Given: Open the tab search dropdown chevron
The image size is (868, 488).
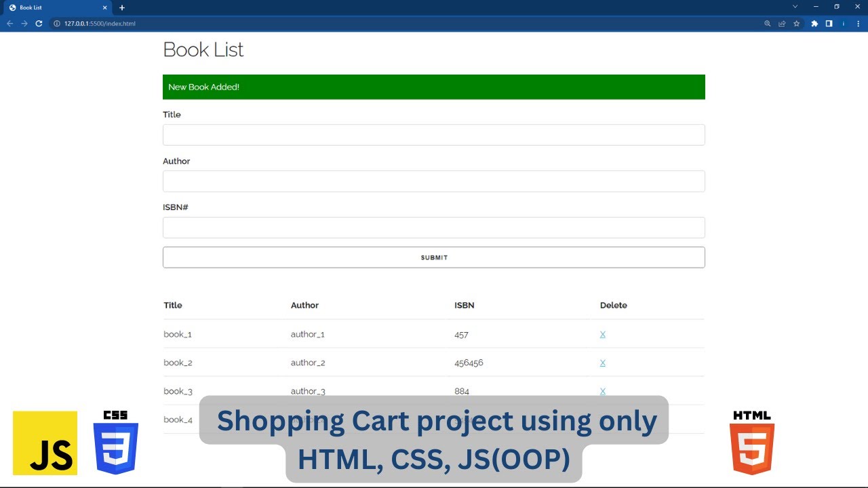Looking at the screenshot, I should click(795, 7).
